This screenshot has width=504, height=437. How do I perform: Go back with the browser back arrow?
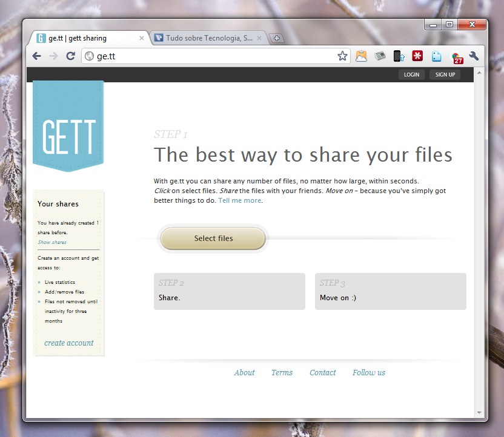[37, 56]
